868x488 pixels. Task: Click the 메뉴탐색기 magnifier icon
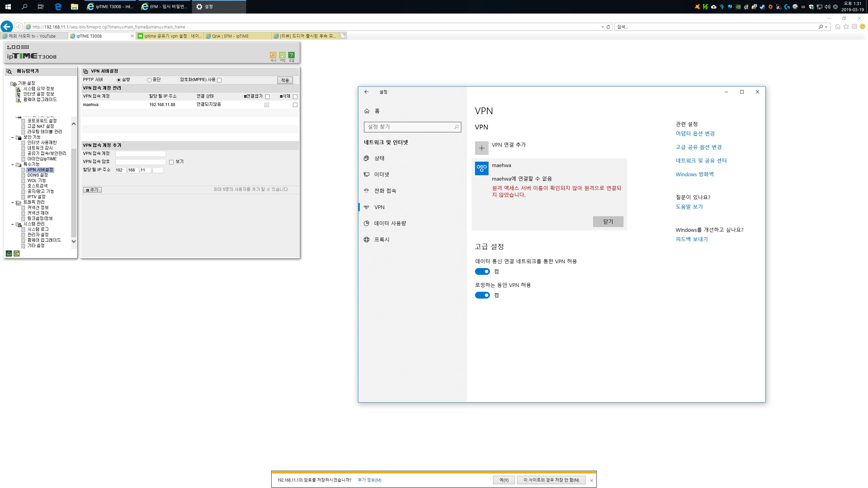coord(9,71)
